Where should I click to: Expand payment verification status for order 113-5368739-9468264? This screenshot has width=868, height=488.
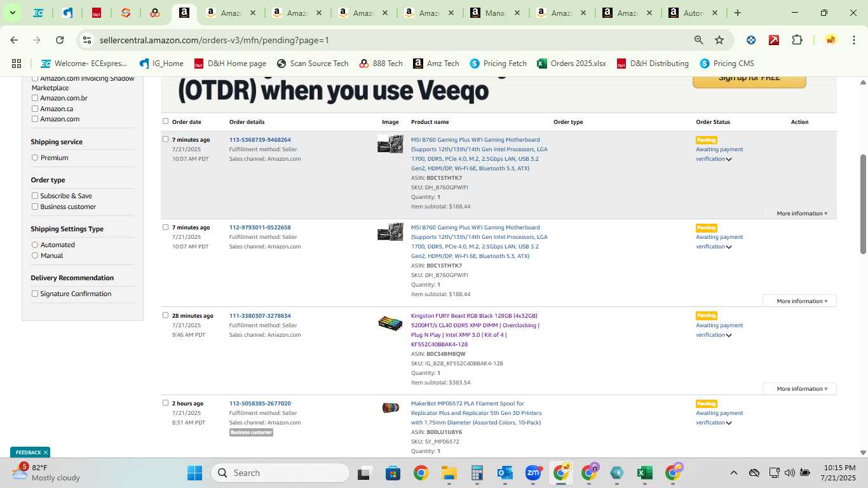coord(729,159)
